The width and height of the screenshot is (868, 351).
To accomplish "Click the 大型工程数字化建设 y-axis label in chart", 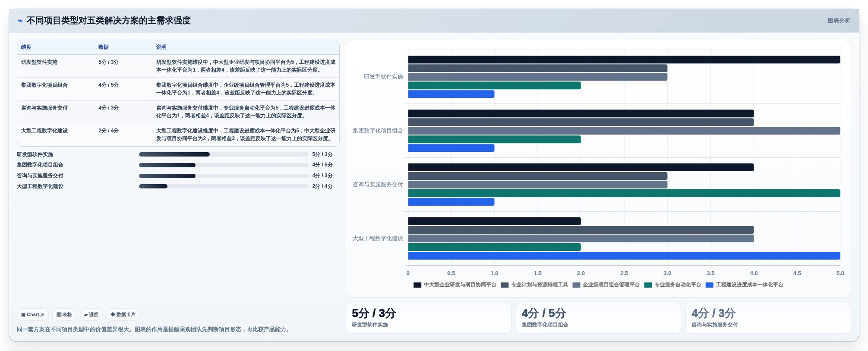I will [x=378, y=238].
